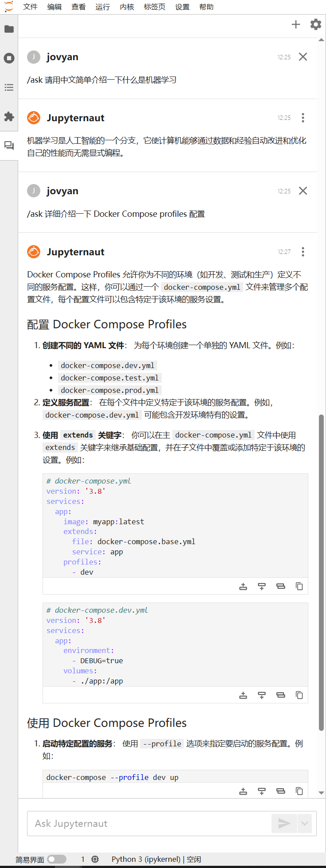
Task: Insert --profile dev up command below cell
Action: [x=262, y=791]
